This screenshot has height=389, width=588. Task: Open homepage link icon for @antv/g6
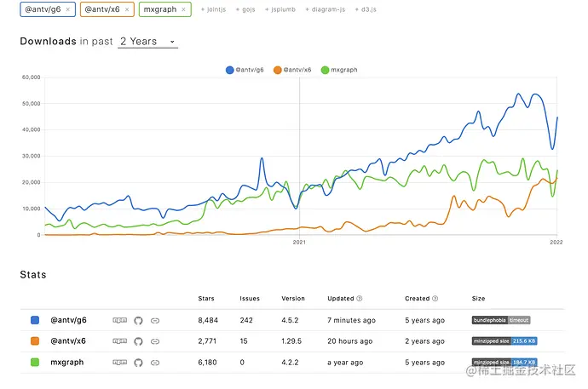pyautogui.click(x=155, y=321)
